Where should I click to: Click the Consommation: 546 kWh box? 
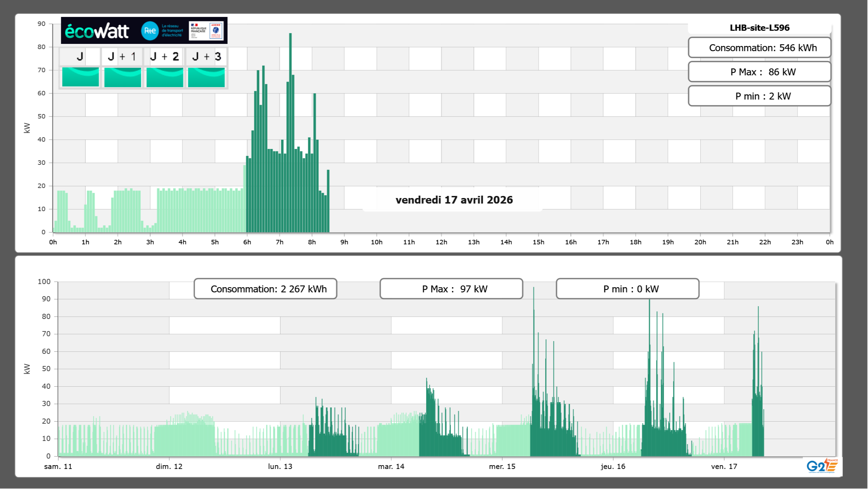759,48
